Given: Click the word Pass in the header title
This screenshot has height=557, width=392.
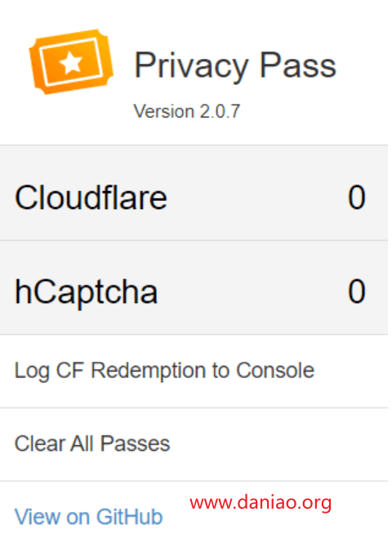Looking at the screenshot, I should (x=297, y=65).
